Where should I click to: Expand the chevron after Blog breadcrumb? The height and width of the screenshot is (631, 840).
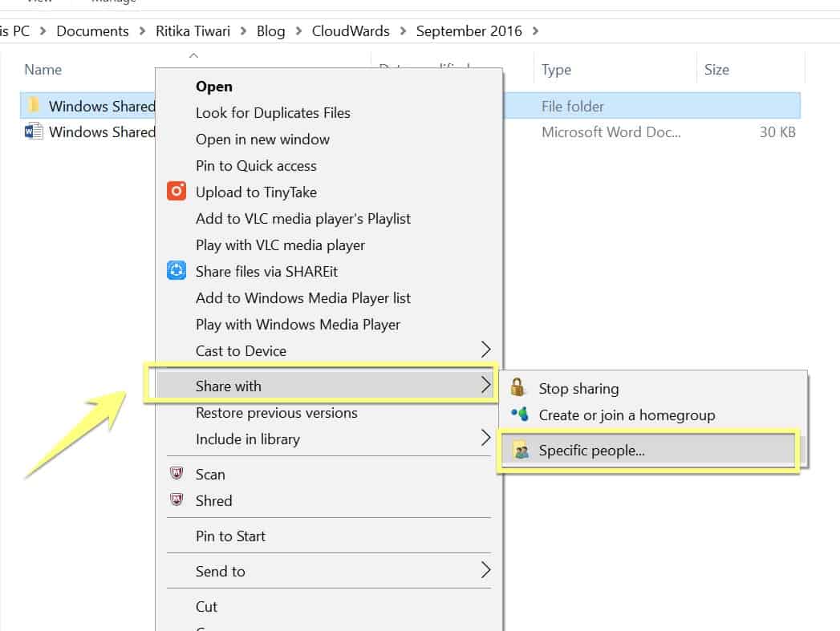pos(298,31)
